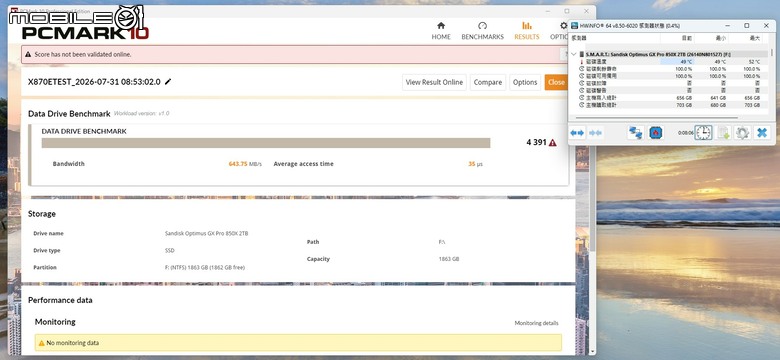
Task: Open HWiNFO network remote icon
Action: tap(635, 133)
